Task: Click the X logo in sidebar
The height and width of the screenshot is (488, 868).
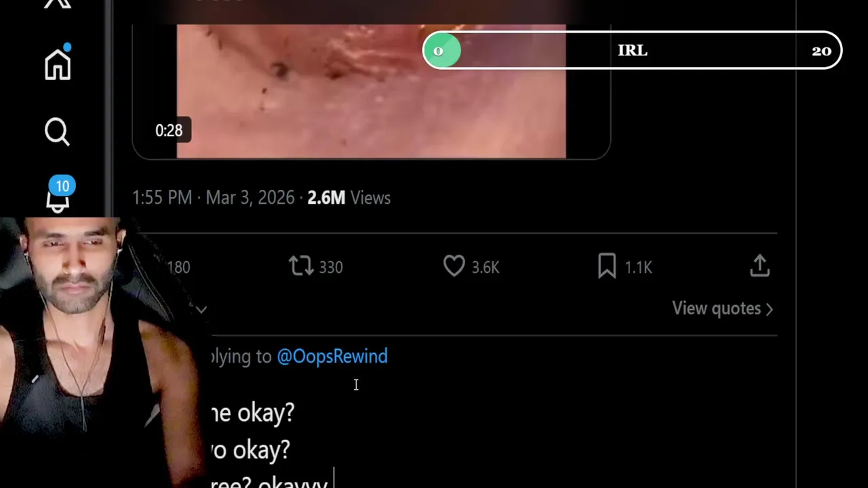Action: (58, 3)
